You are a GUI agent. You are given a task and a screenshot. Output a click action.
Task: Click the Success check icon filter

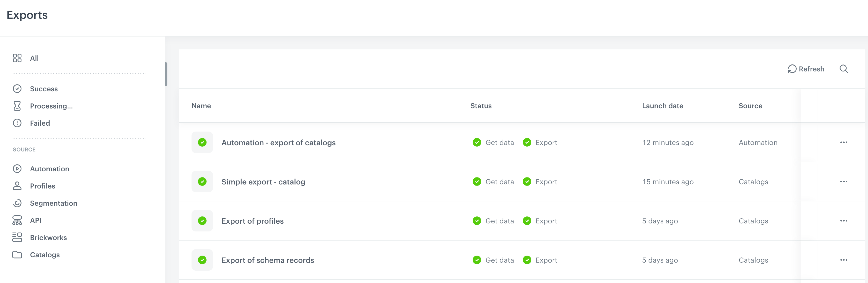(17, 88)
